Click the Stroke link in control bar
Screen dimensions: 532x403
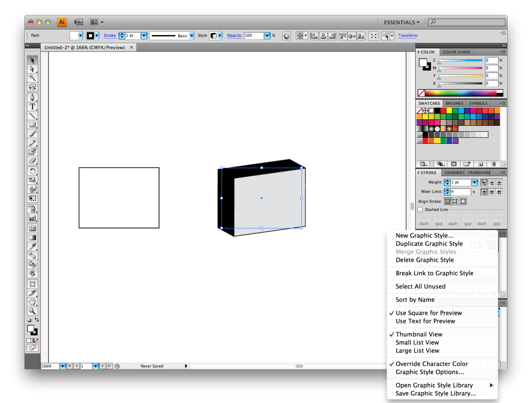(110, 36)
